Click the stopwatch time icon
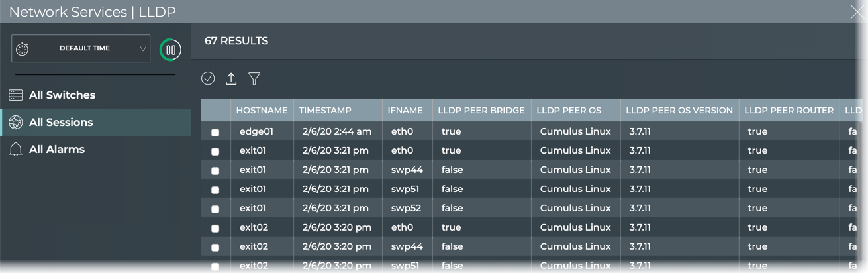 point(23,49)
